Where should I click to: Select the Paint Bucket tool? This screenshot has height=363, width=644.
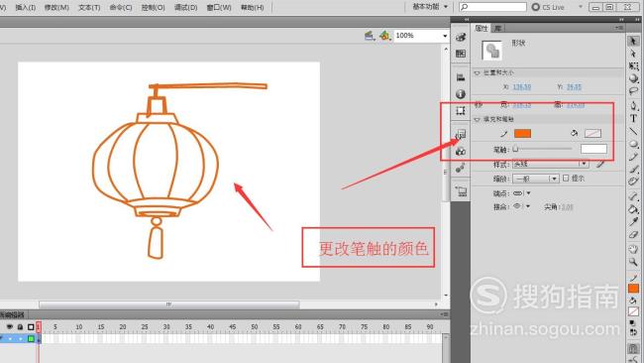633,209
